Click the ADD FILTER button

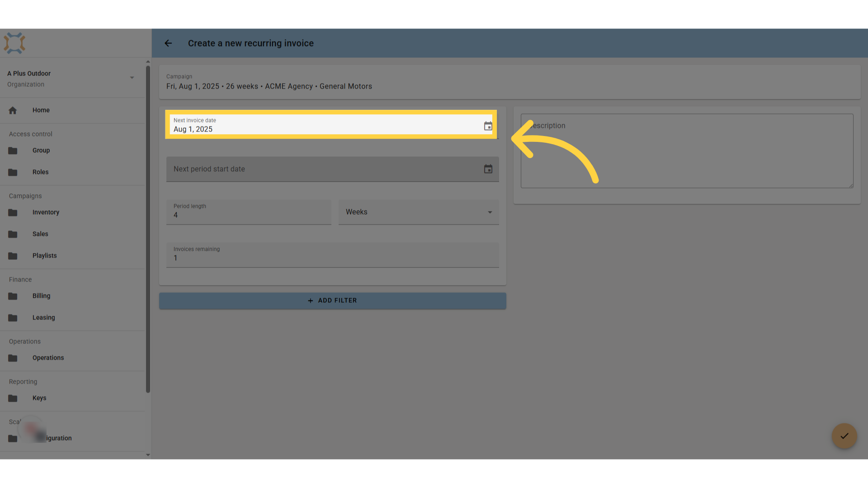coord(332,300)
